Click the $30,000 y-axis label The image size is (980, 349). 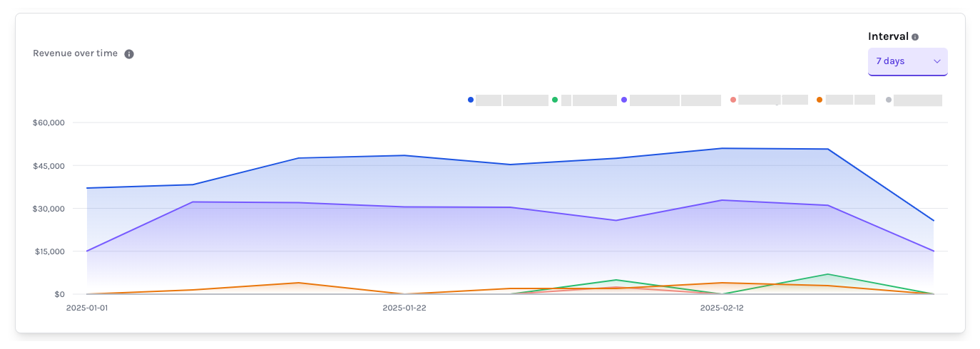click(x=49, y=209)
